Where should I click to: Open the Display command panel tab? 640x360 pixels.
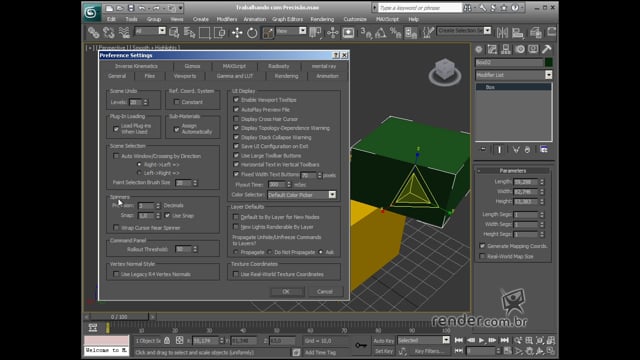[x=533, y=49]
